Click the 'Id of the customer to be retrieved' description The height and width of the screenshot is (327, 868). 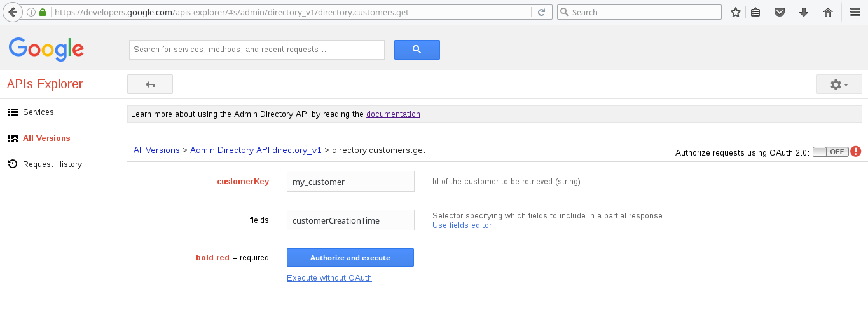coord(506,182)
